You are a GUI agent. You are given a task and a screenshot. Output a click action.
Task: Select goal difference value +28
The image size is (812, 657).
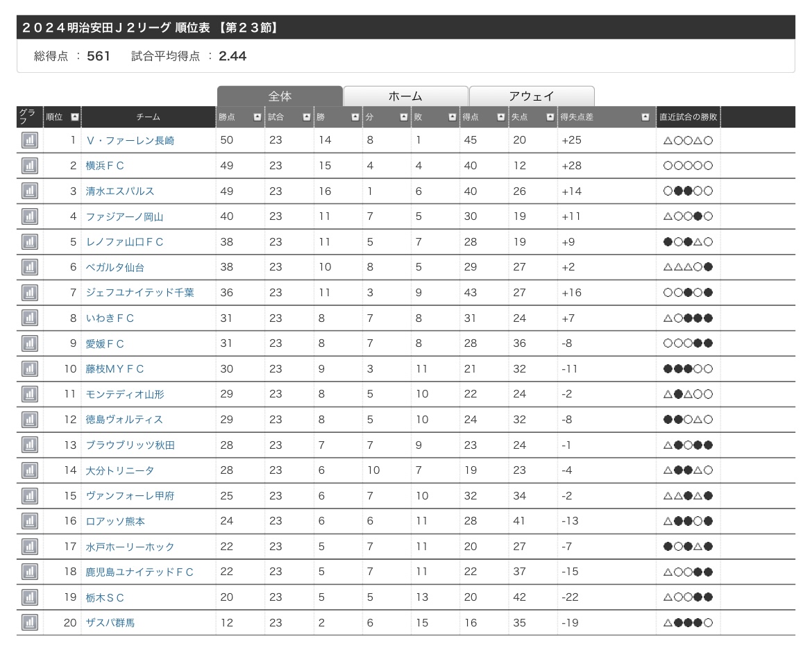(x=571, y=166)
